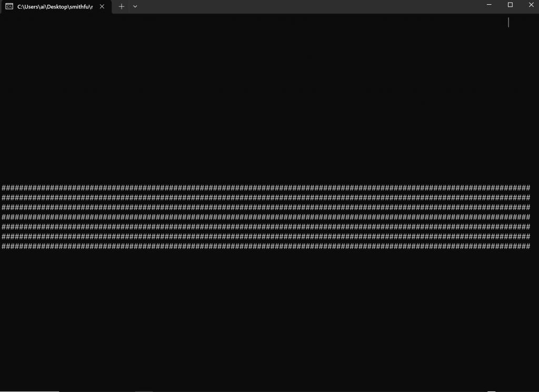Open a new terminal tab

tap(122, 6)
